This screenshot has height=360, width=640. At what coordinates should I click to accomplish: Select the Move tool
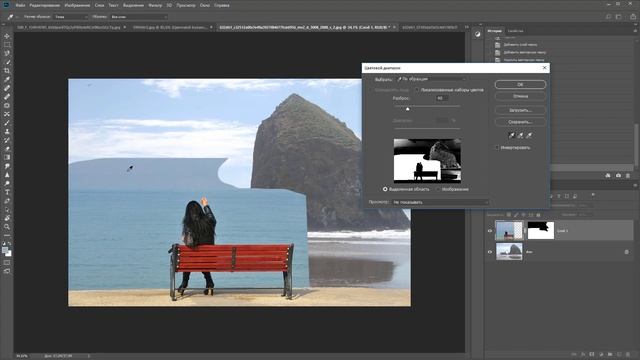click(x=7, y=36)
